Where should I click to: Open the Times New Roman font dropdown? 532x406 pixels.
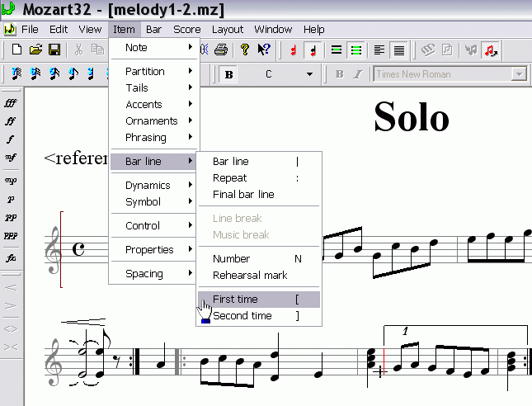point(519,74)
